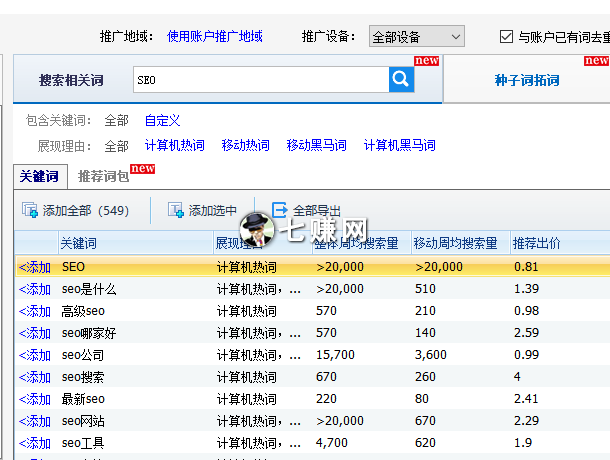Click the 3,600 mobile volume cell
The image size is (610, 460).
[x=431, y=355]
